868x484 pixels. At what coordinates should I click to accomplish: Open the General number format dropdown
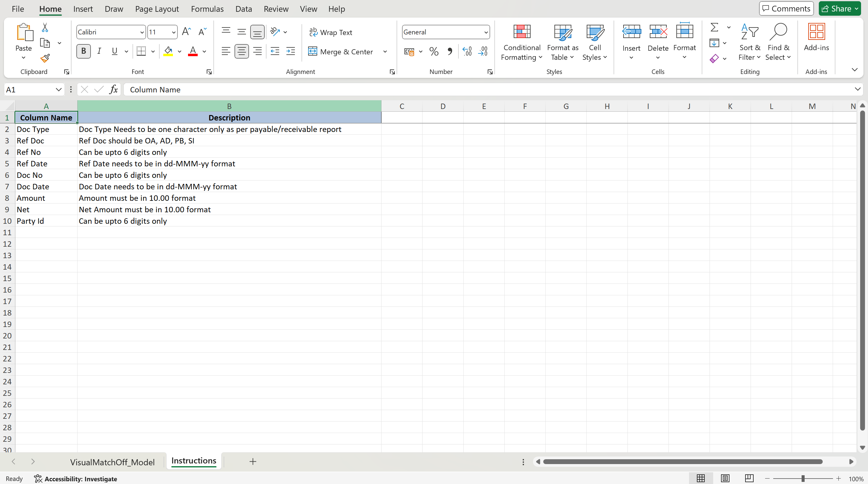[486, 32]
